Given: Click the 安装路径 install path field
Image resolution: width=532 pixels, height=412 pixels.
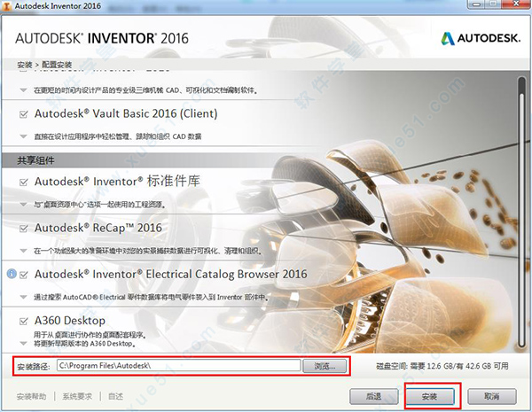Looking at the screenshot, I should coord(177,365).
